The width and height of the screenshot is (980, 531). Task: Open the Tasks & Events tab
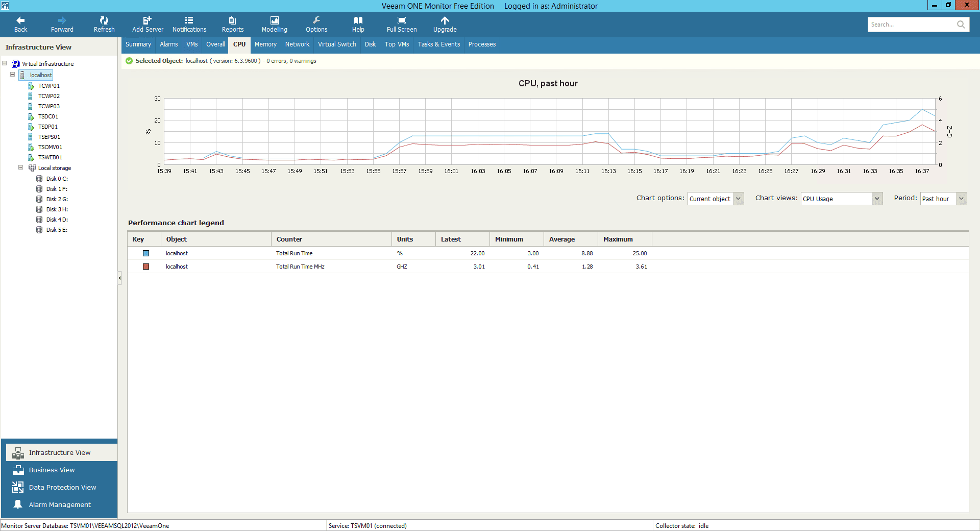[x=438, y=44]
